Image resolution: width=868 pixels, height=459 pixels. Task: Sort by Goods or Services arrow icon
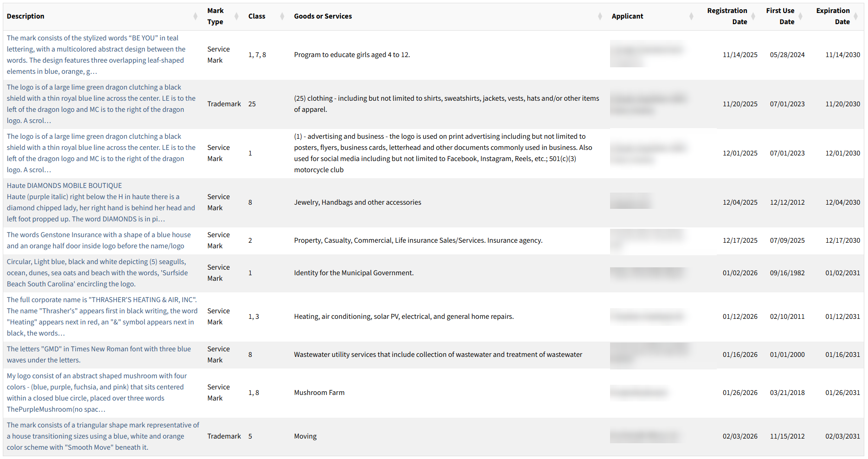[600, 17]
